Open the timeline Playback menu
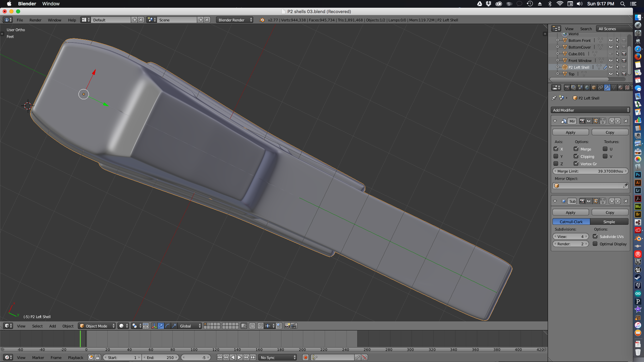644x362 pixels. 75,357
